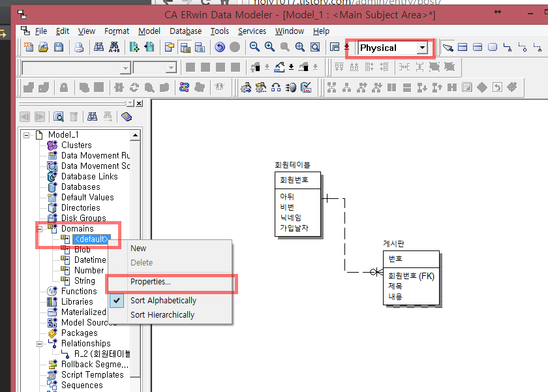Select the Script Templates tree item

click(92, 374)
